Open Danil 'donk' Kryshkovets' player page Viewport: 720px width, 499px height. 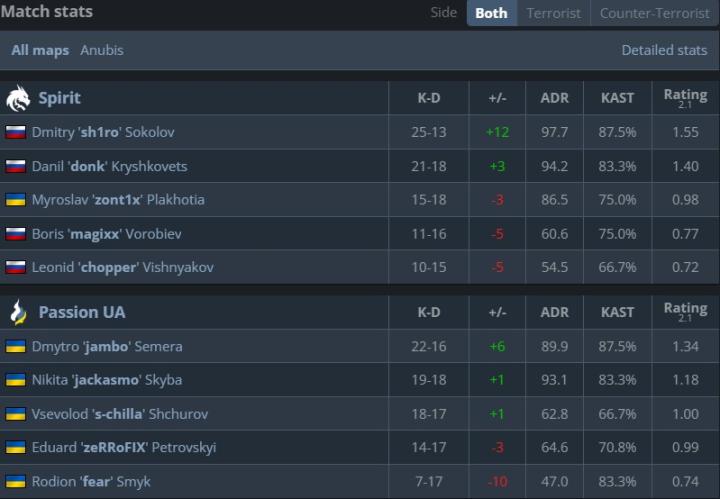[109, 166]
